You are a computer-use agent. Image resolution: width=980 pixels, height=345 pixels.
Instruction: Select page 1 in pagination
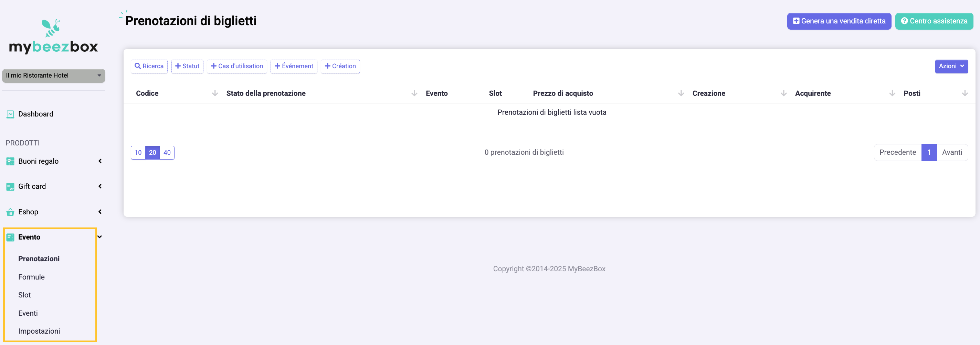pyautogui.click(x=929, y=152)
